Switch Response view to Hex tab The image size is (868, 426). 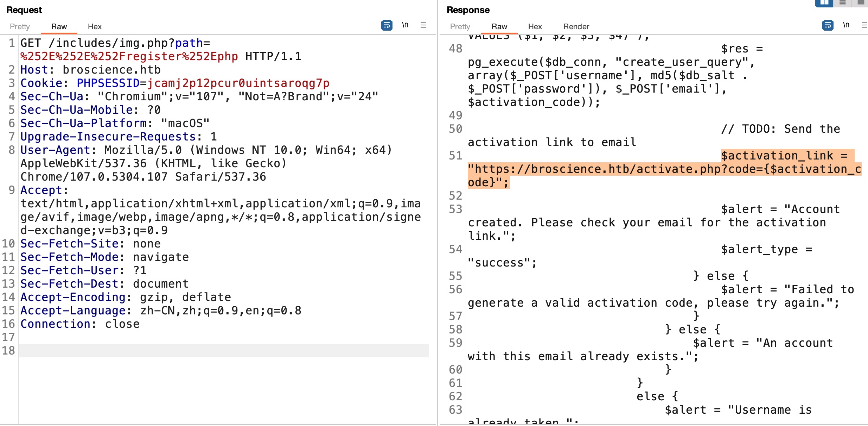(x=535, y=26)
